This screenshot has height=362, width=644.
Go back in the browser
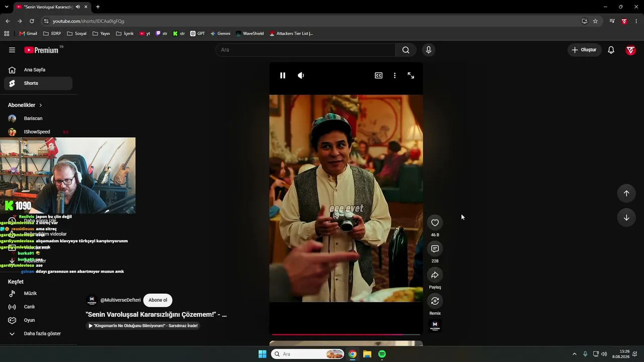(x=8, y=21)
